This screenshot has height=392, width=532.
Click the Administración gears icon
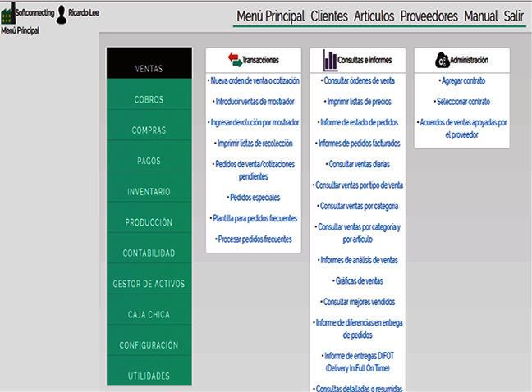click(442, 60)
